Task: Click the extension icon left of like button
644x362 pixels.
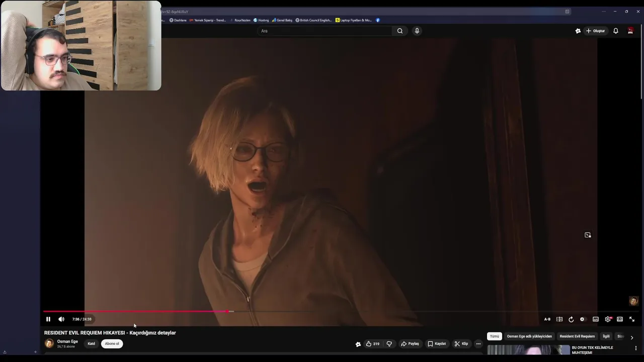Action: [x=358, y=344]
